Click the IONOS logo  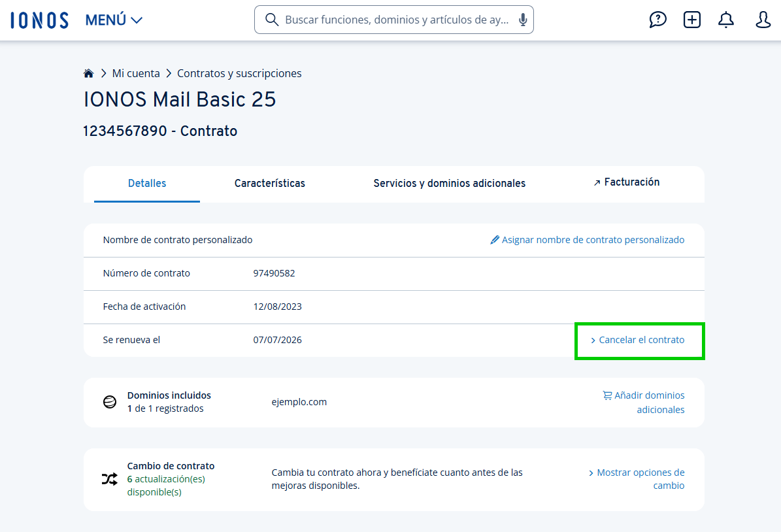point(39,20)
